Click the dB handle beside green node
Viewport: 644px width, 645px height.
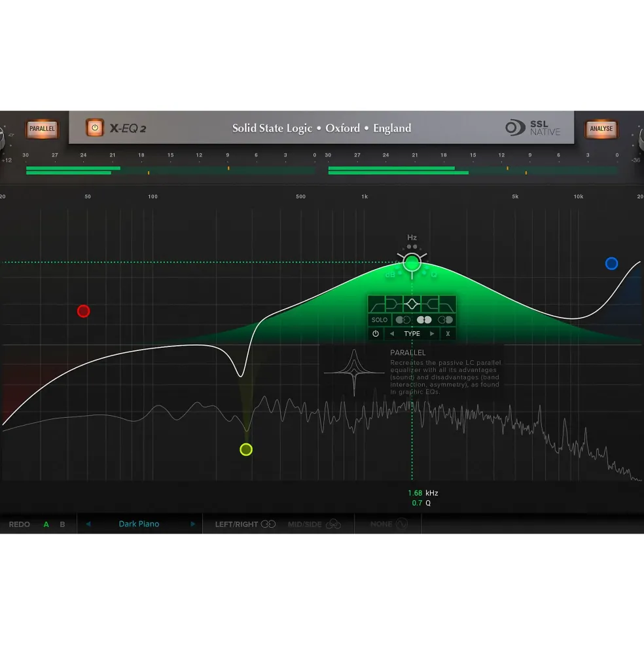(390, 274)
